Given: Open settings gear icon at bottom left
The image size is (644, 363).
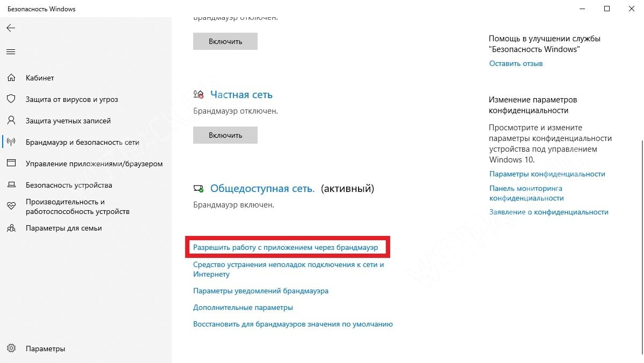Looking at the screenshot, I should tap(11, 349).
